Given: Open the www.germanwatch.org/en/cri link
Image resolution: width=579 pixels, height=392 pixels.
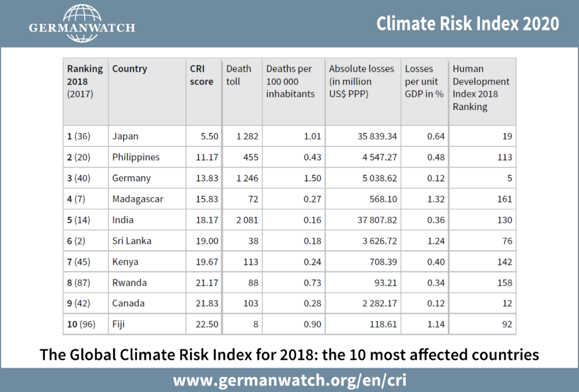Looking at the screenshot, I should 289,380.
